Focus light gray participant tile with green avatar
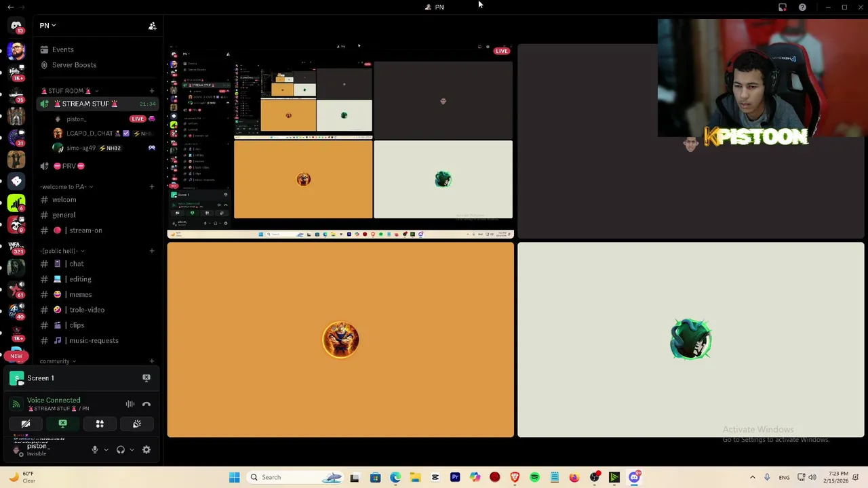Viewport: 868px width, 488px height. [690, 340]
